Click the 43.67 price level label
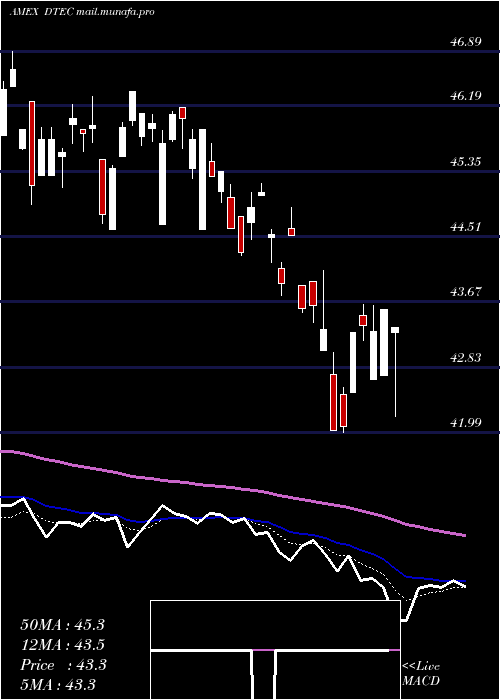The width and height of the screenshot is (500, 700). pos(466,292)
